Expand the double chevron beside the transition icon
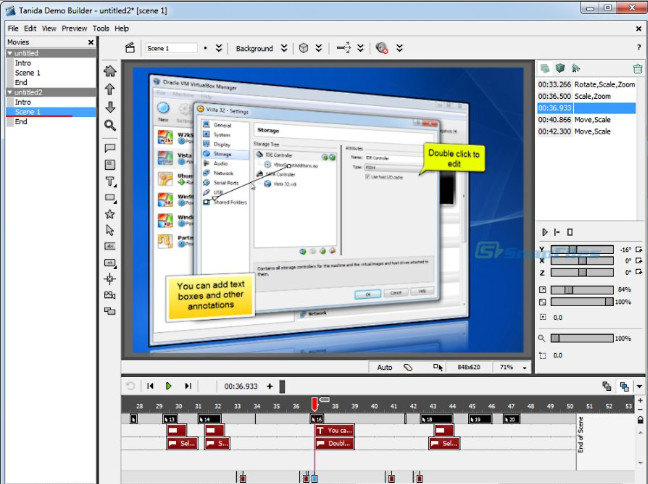Image resolution: width=648 pixels, height=484 pixels. tap(360, 48)
